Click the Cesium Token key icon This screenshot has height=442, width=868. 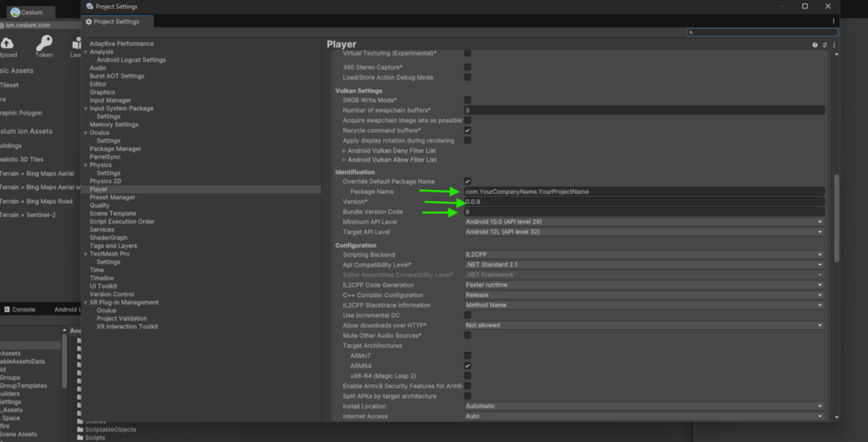(44, 42)
